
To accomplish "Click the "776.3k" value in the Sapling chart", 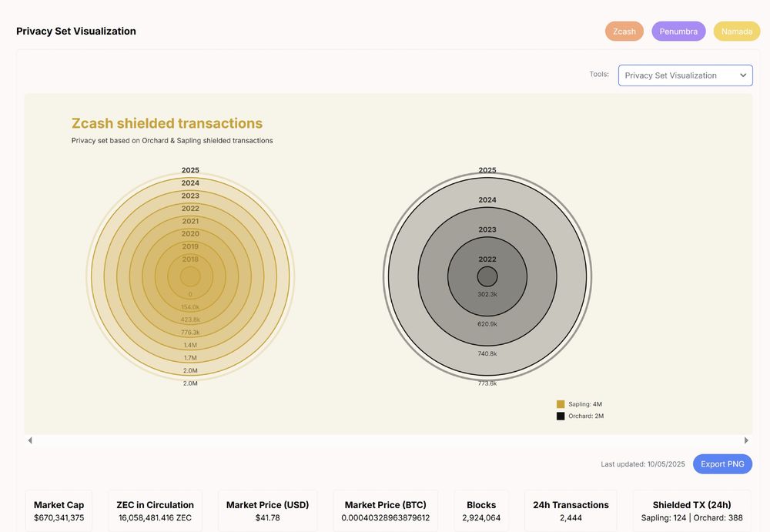I will click(x=190, y=332).
